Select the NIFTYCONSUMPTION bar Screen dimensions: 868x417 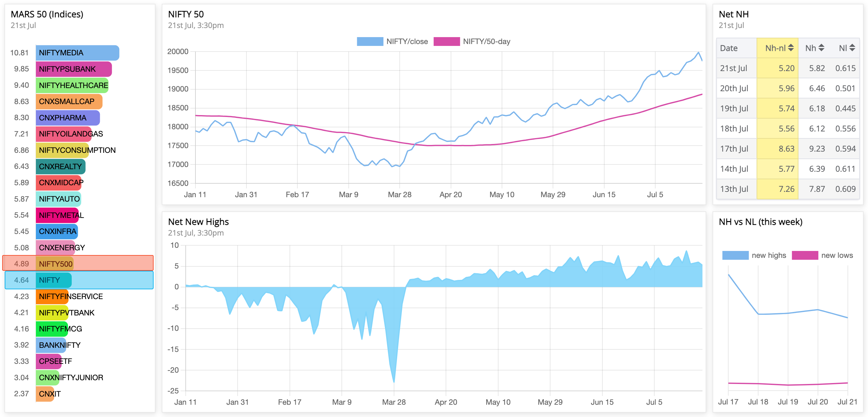pos(62,150)
